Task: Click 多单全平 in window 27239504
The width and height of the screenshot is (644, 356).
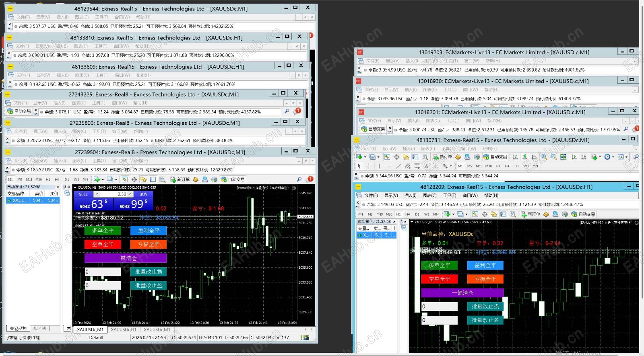Action: (x=103, y=230)
